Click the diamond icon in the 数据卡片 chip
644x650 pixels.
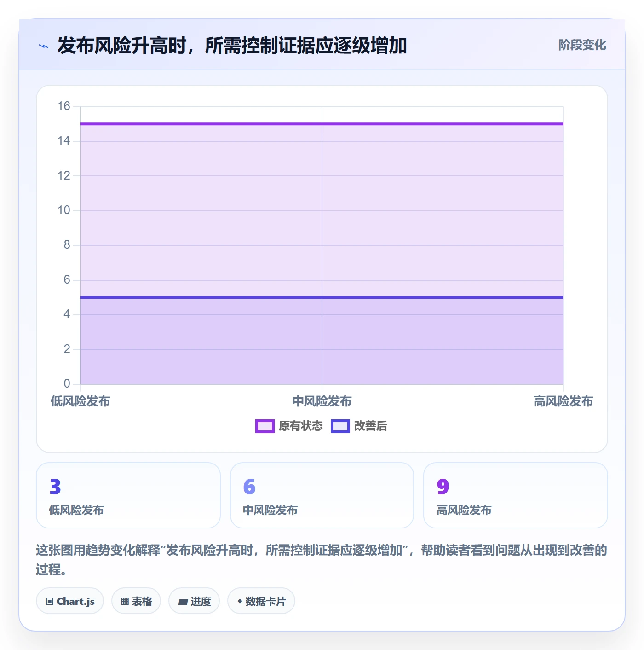pos(240,601)
